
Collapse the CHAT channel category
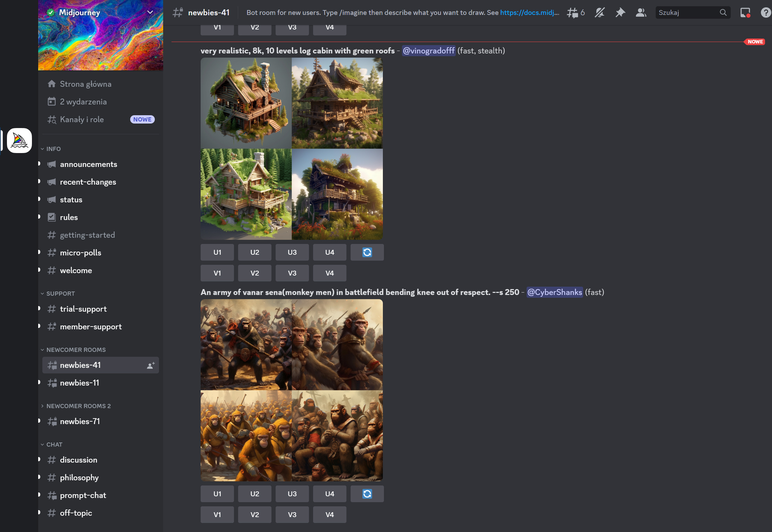click(x=54, y=445)
